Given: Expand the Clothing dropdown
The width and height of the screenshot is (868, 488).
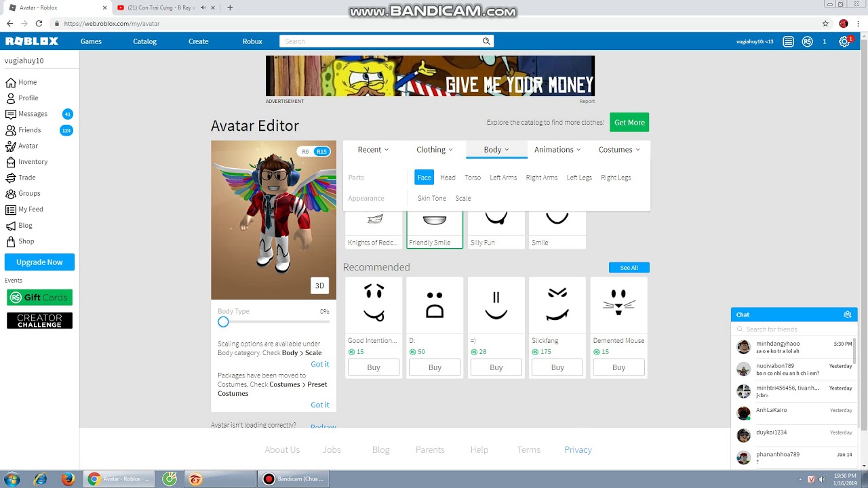Looking at the screenshot, I should click(435, 150).
